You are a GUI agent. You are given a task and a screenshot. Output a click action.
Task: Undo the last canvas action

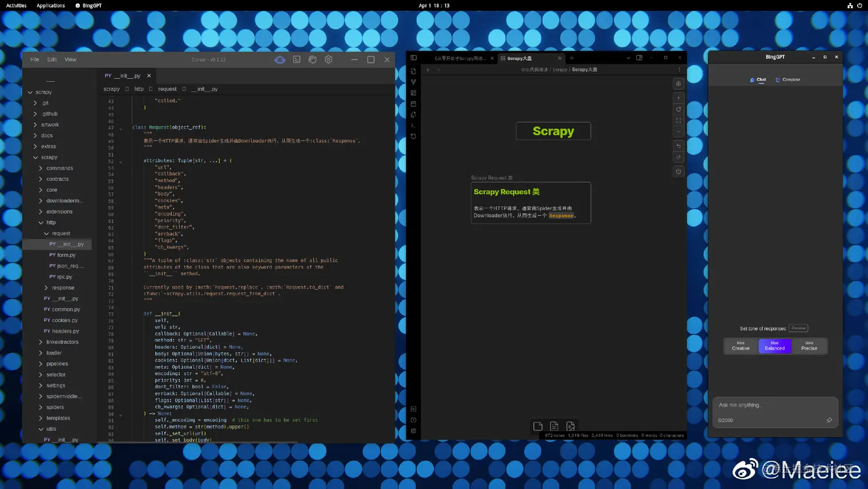click(x=679, y=146)
